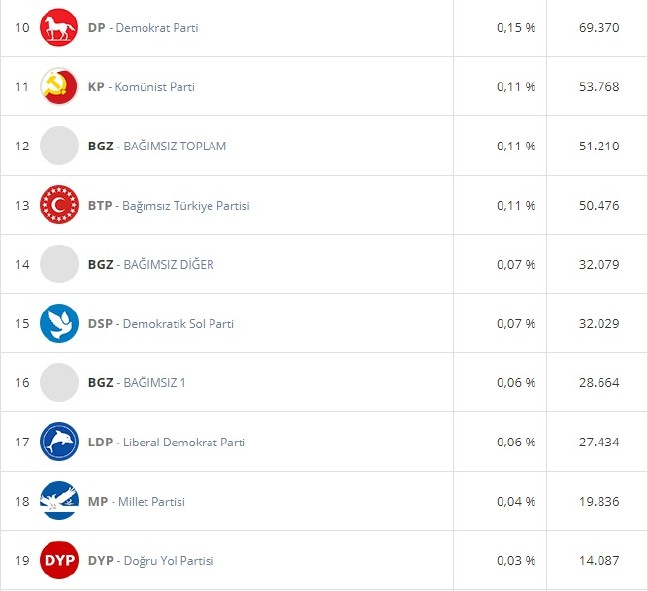
Task: Click the 69.370 vote count for DP
Action: coord(599,28)
